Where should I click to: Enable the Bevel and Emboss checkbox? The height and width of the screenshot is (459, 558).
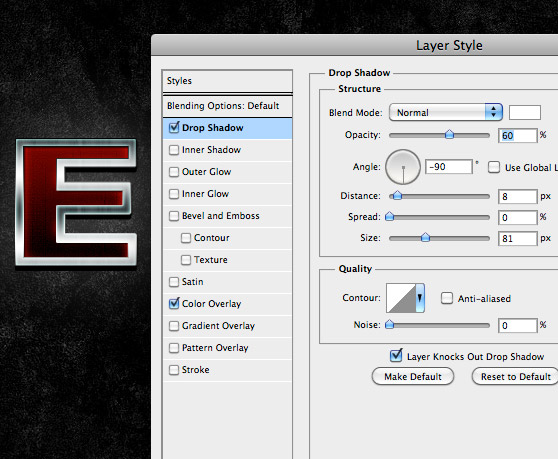[174, 216]
